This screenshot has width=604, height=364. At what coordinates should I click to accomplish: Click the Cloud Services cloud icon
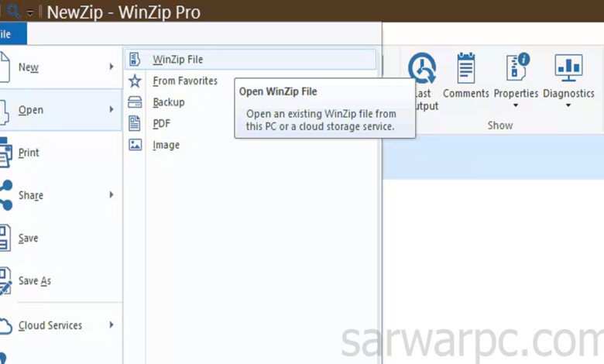point(5,326)
